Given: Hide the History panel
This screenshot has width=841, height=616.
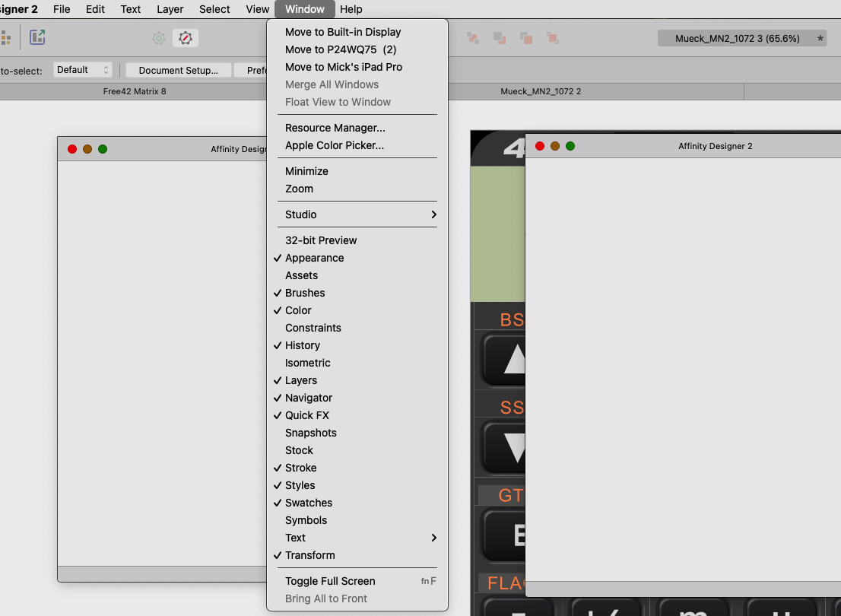Looking at the screenshot, I should tap(357, 345).
